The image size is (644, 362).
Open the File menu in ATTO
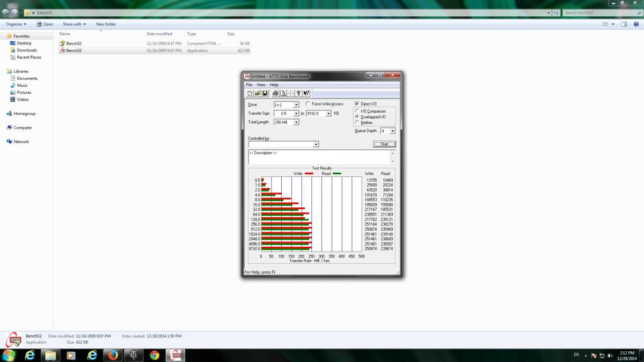[249, 85]
